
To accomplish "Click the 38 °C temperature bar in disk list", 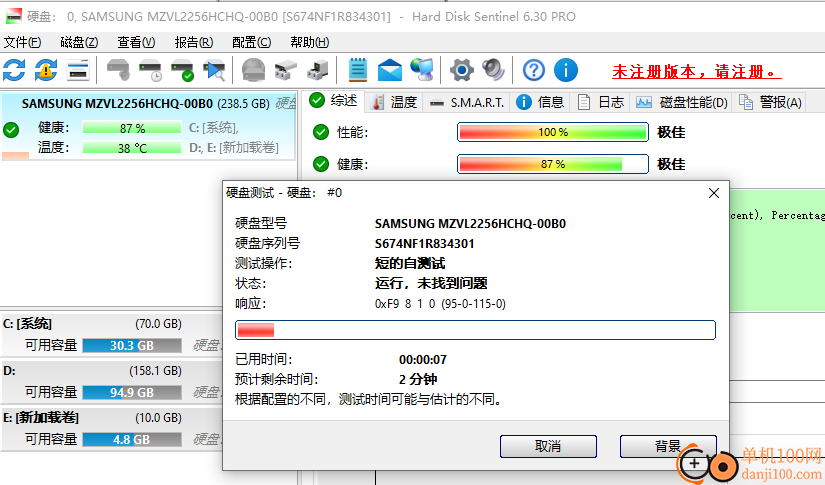I will 132,148.
